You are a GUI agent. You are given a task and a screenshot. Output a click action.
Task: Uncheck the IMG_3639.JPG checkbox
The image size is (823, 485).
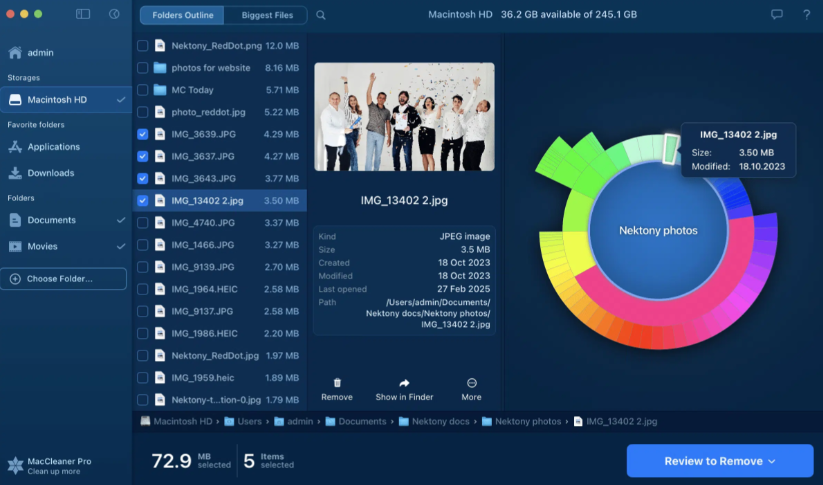[x=142, y=134]
